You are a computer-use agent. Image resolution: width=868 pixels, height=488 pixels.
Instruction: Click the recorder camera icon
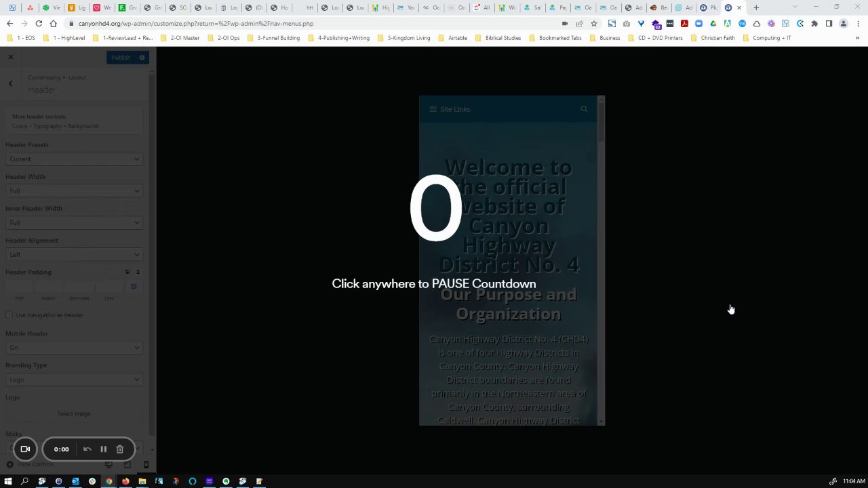25,449
